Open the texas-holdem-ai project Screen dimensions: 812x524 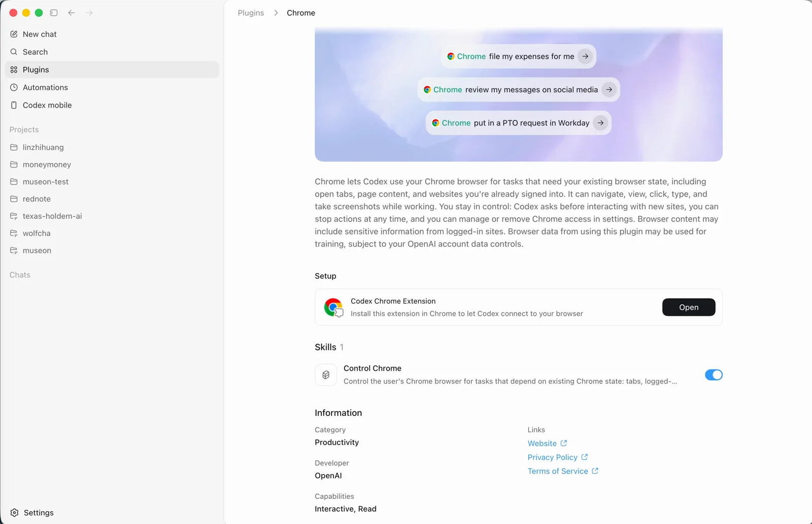point(112,216)
